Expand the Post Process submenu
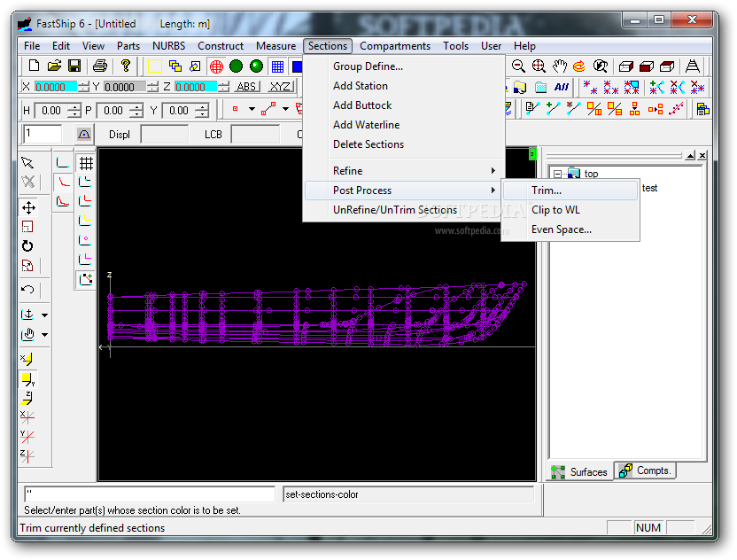The image size is (737, 560). [x=403, y=191]
